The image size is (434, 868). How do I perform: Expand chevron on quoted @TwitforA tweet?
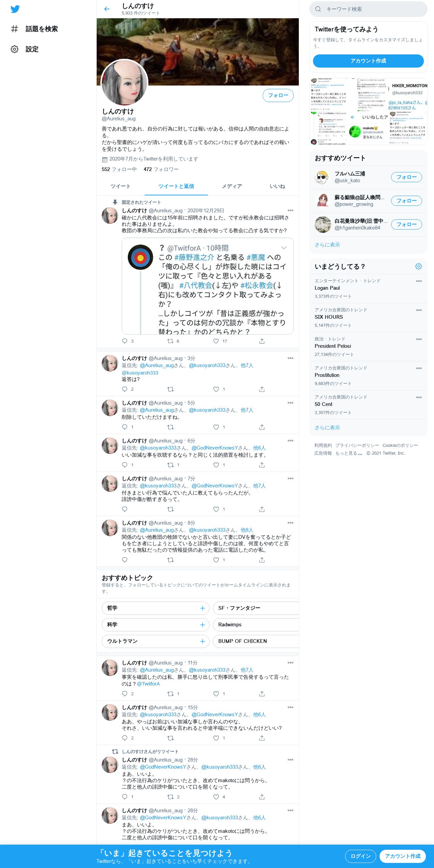tap(284, 248)
